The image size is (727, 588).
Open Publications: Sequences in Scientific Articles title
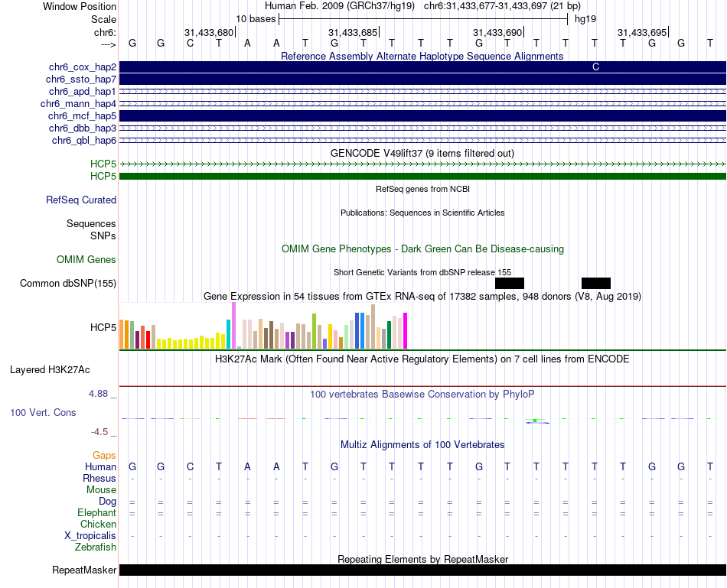[422, 213]
